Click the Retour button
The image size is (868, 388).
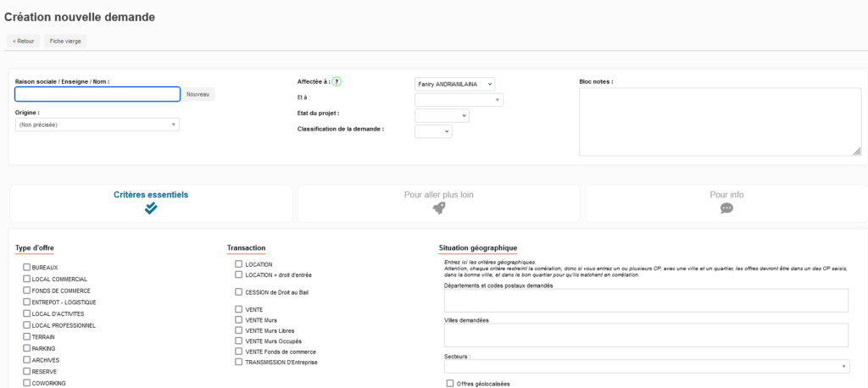pos(23,41)
